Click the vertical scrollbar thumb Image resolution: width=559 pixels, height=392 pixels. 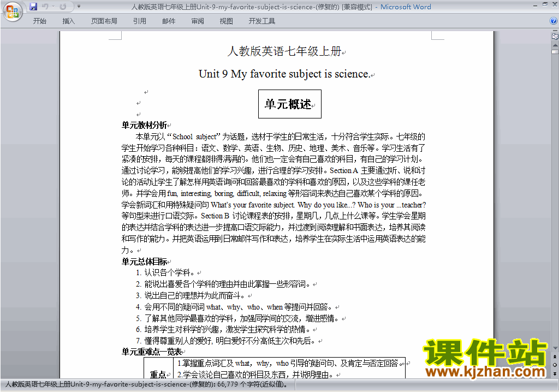555,51
